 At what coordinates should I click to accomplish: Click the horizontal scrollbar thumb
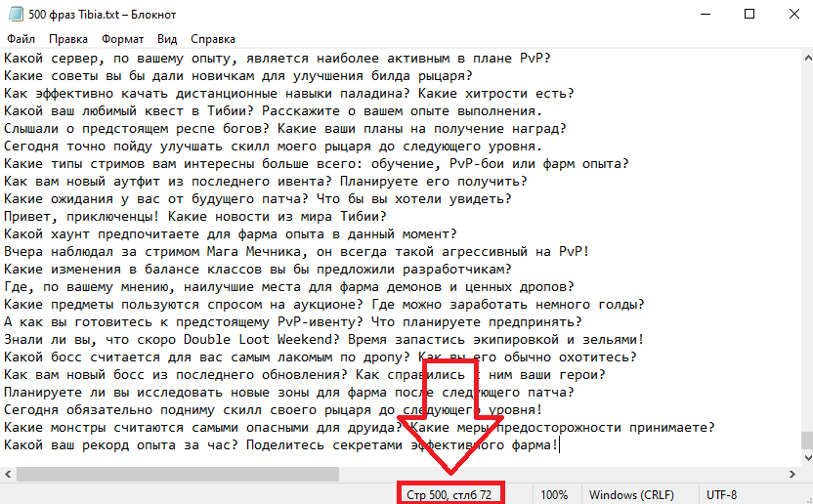[x=177, y=474]
